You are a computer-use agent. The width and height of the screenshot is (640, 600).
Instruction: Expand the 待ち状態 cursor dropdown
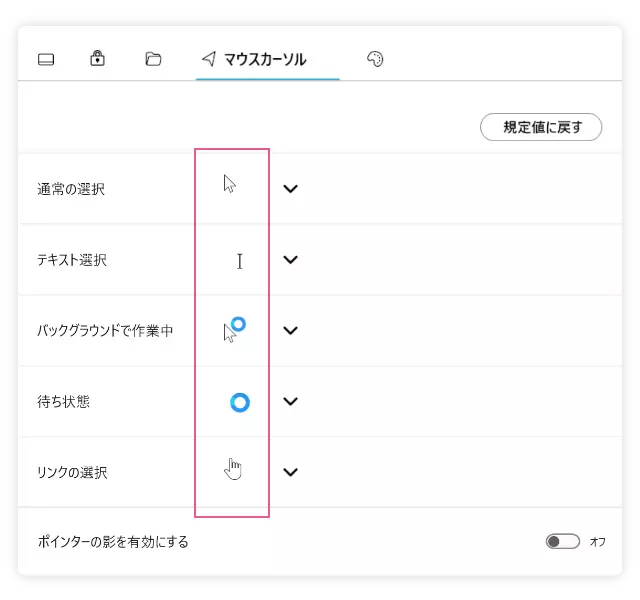(290, 401)
